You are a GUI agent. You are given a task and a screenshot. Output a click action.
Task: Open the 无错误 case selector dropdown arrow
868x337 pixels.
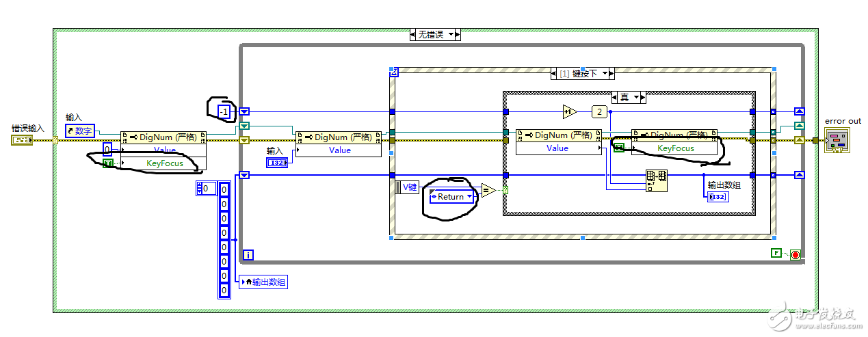tap(451, 34)
